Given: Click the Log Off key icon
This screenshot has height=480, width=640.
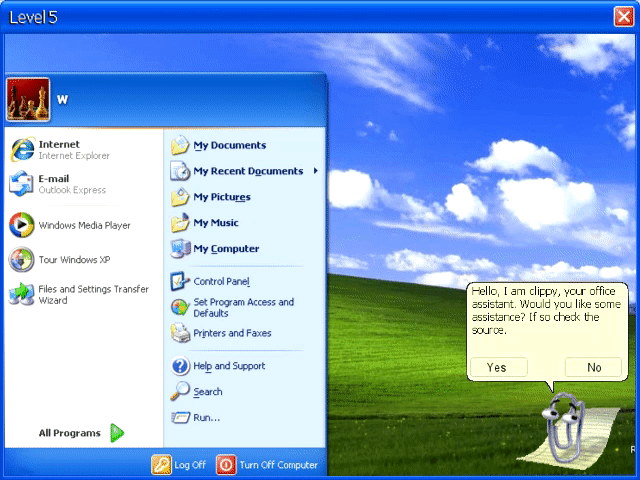Looking at the screenshot, I should [161, 464].
